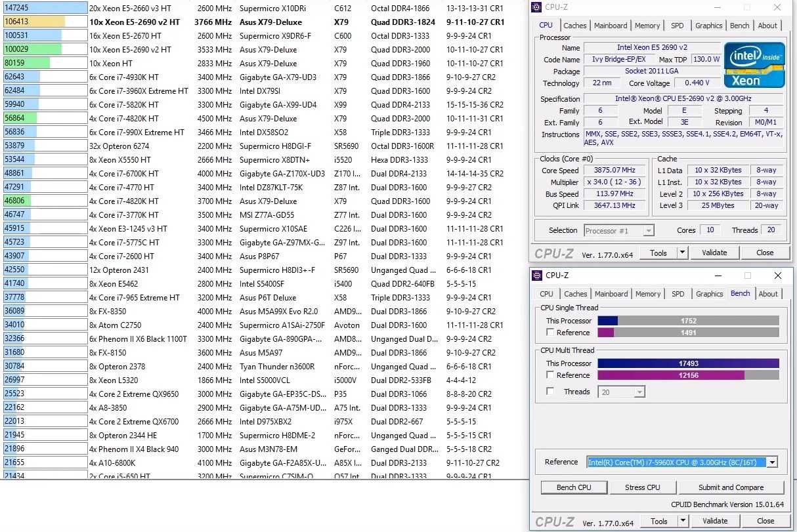
Task: Tick the Reference checkbox under CPU Single Thread
Action: [549, 333]
